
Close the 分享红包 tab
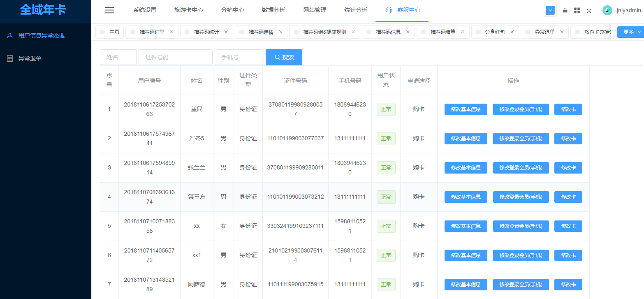512,32
